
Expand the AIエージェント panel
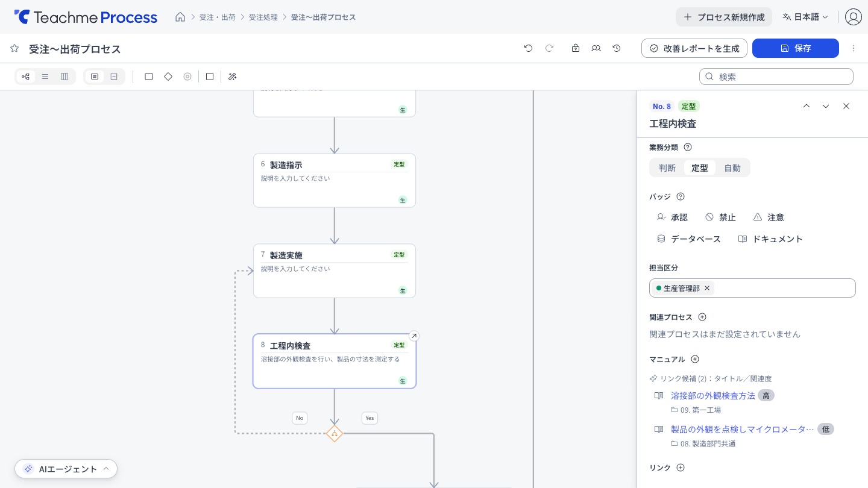coord(66,469)
